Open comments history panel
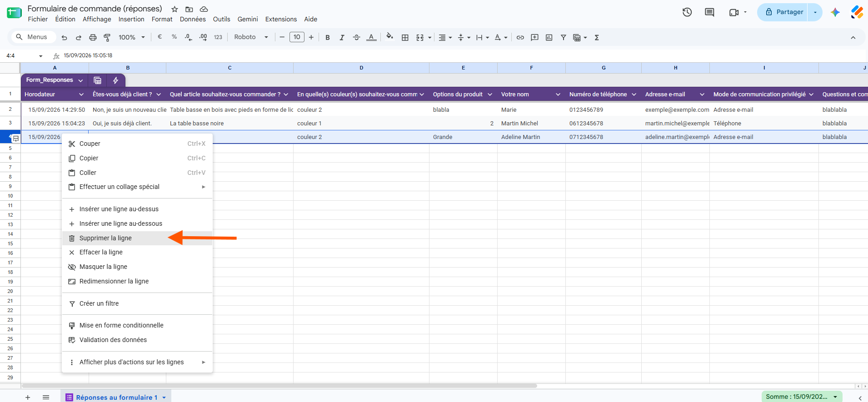The height and width of the screenshot is (402, 868). coord(709,12)
